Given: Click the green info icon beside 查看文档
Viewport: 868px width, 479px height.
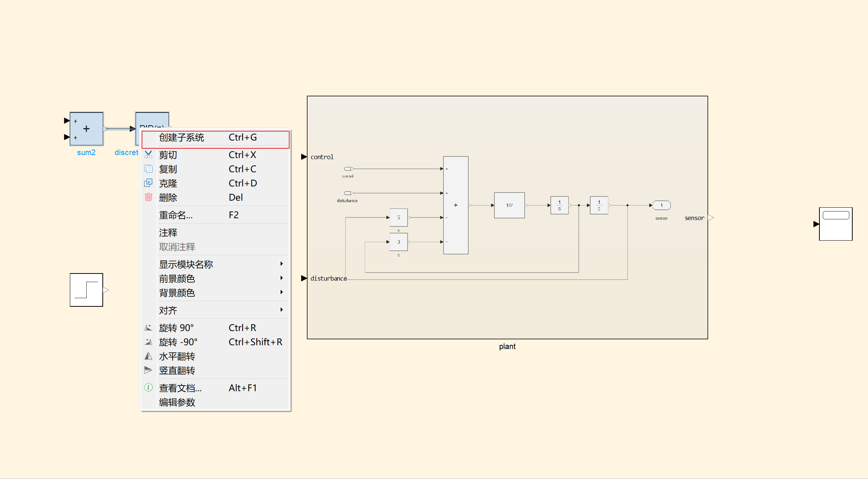Looking at the screenshot, I should 148,387.
